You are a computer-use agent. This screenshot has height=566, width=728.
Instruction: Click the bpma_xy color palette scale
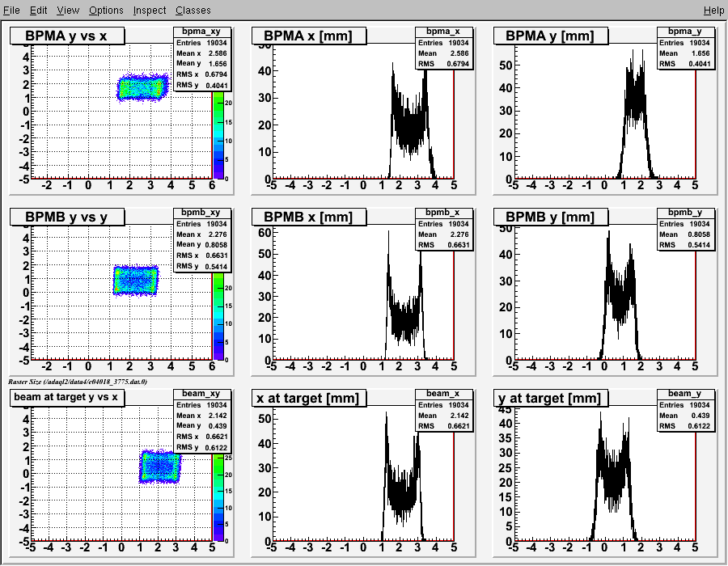[x=218, y=134]
